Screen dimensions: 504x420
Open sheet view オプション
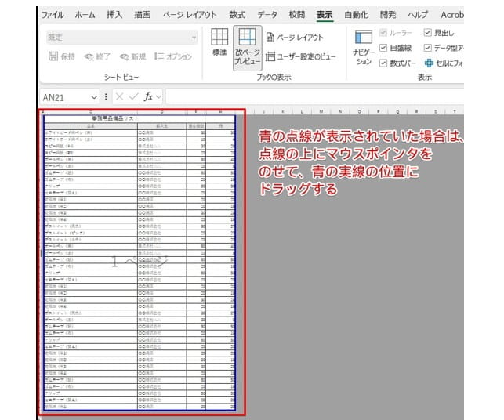(173, 56)
